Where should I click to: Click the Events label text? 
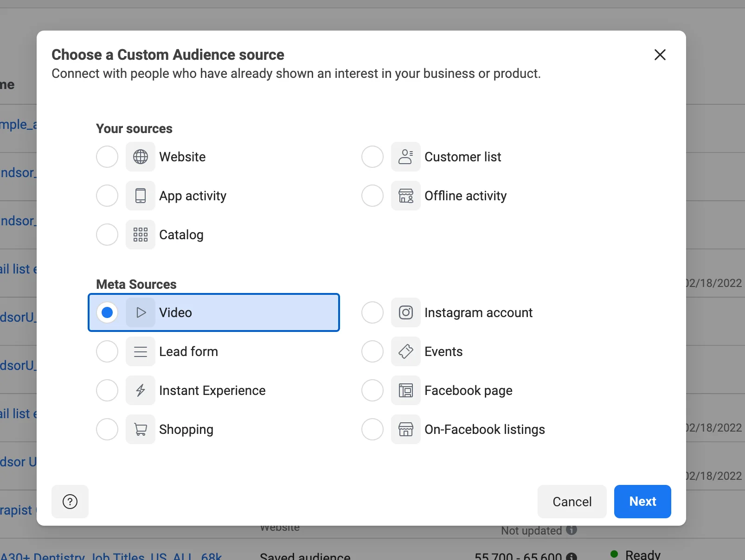443,351
